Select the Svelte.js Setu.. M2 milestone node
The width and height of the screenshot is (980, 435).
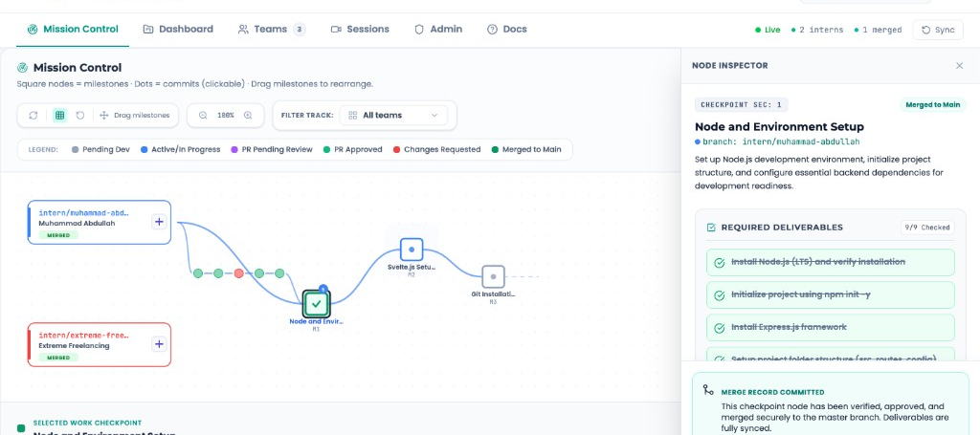pos(412,250)
